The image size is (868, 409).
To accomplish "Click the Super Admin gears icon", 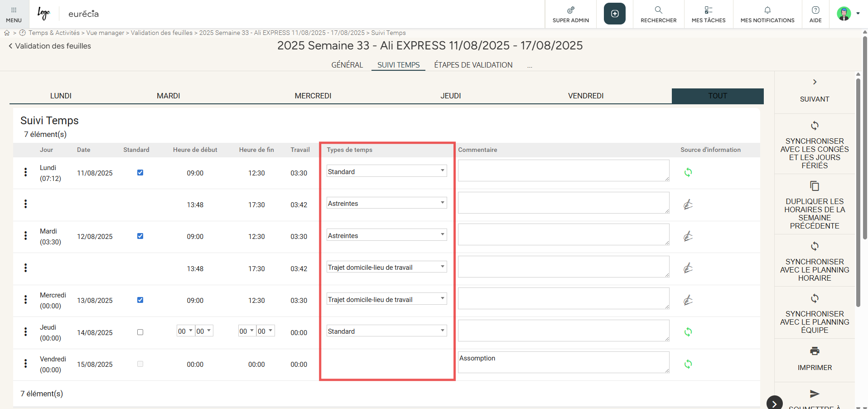I will 570,10.
